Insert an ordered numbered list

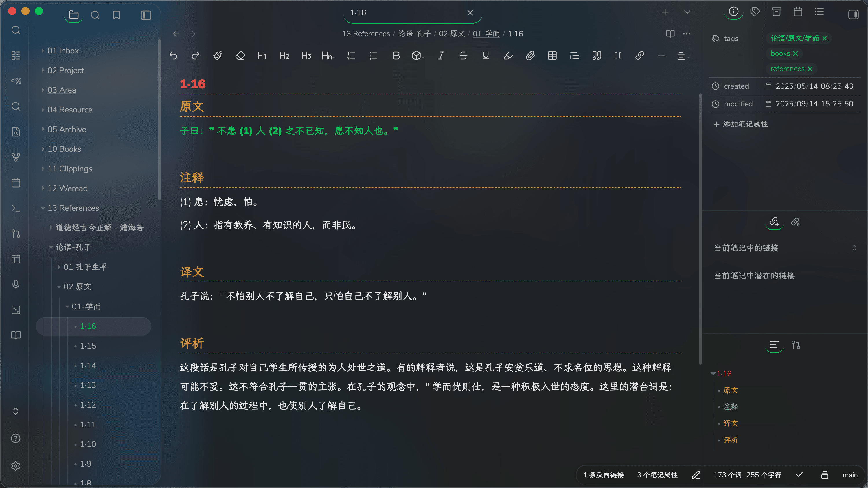point(351,56)
